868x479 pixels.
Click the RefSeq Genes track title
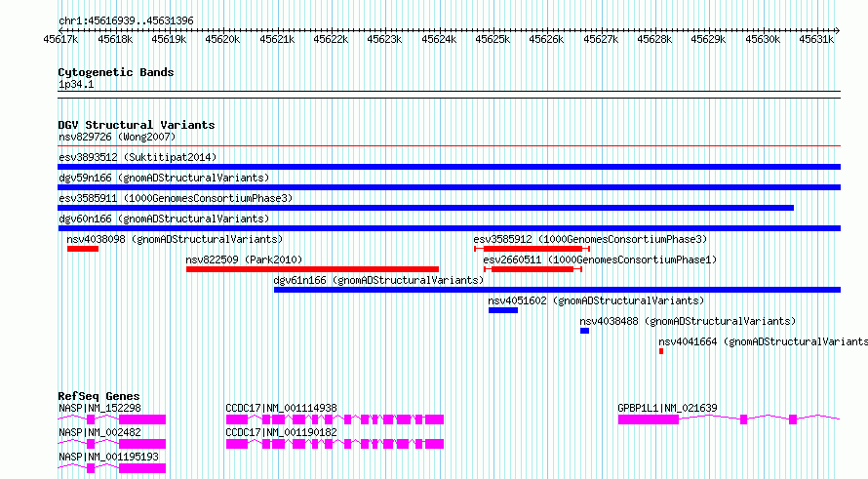tap(99, 396)
